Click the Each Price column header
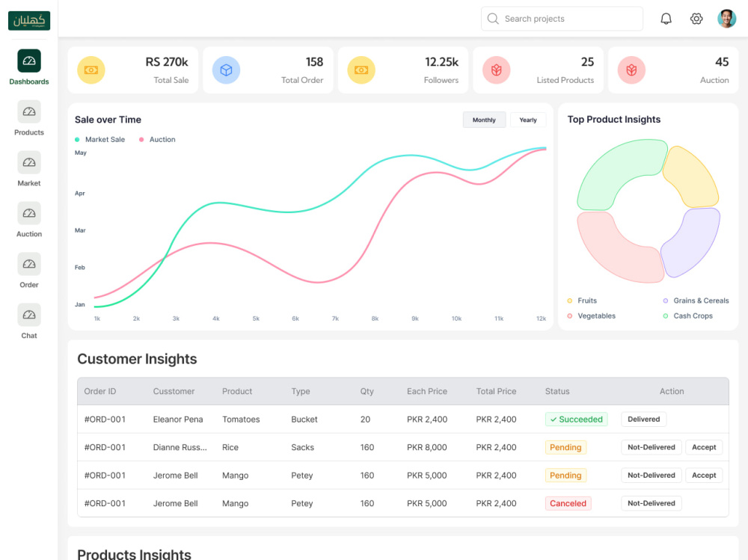Image resolution: width=748 pixels, height=560 pixels. pos(427,391)
